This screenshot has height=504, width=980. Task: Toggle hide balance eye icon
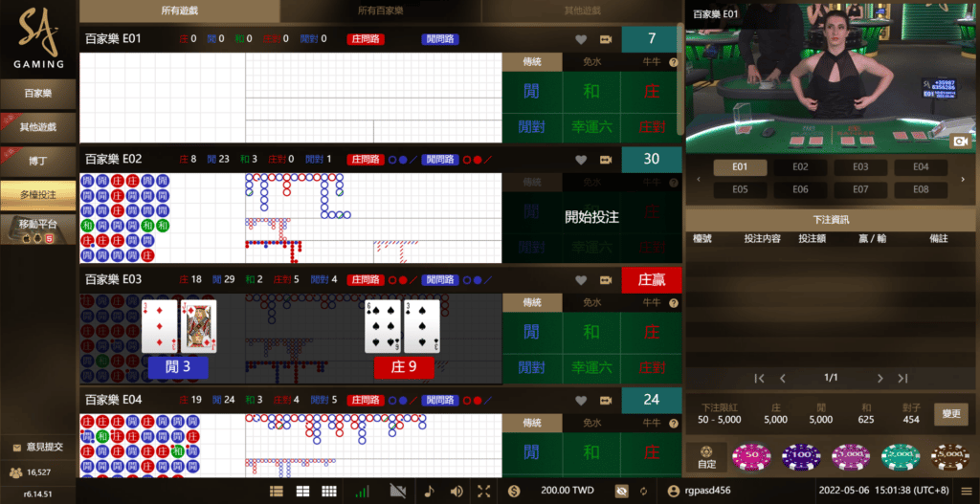621,491
